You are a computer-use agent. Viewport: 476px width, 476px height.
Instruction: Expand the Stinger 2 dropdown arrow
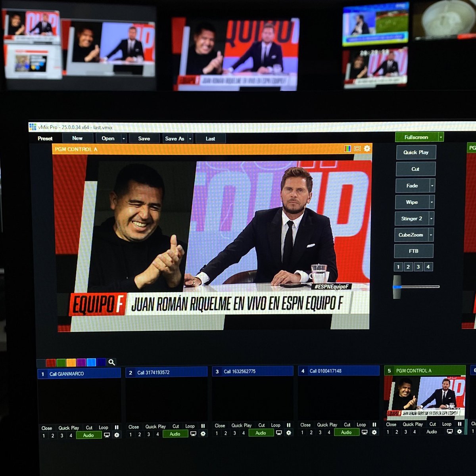coord(431,219)
